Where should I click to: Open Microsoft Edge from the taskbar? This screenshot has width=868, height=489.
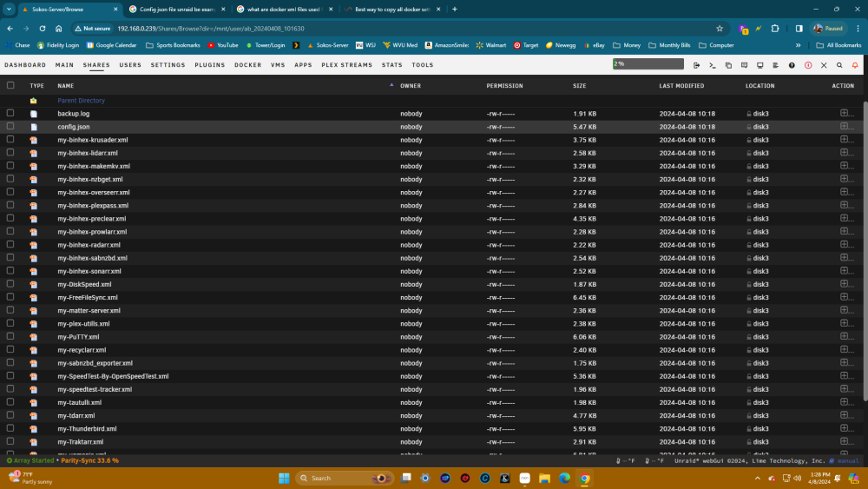tap(565, 479)
